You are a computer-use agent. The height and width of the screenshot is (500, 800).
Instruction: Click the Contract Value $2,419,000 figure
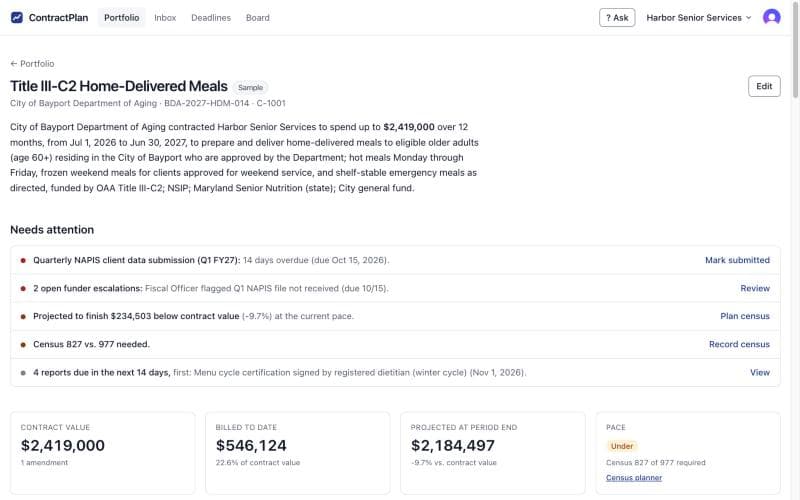click(x=63, y=445)
